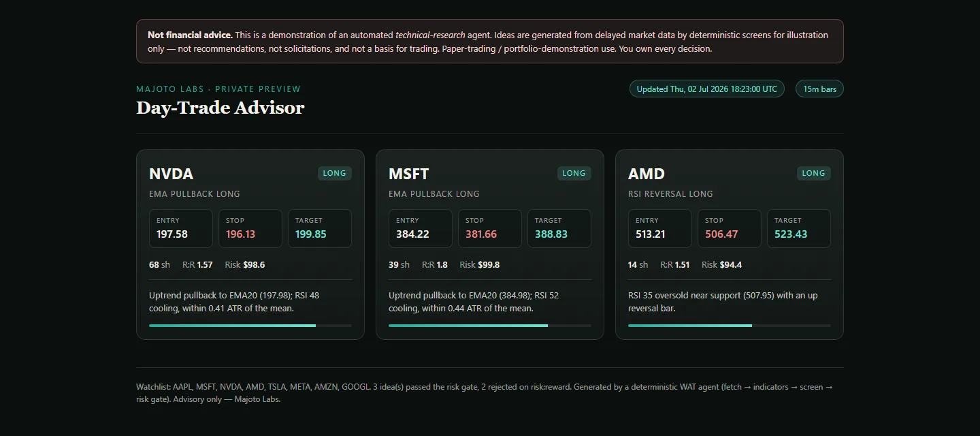Select the NVDA ticker heading

[171, 174]
